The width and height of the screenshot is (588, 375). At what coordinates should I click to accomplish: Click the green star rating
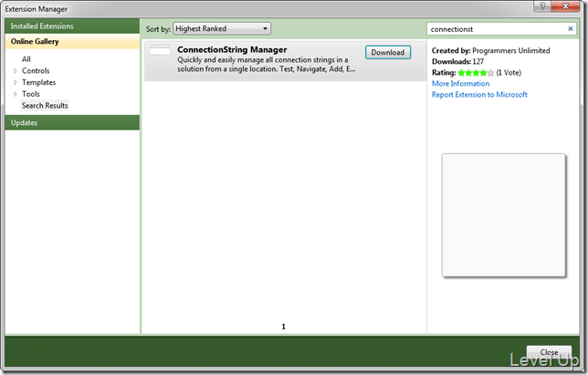(x=476, y=73)
